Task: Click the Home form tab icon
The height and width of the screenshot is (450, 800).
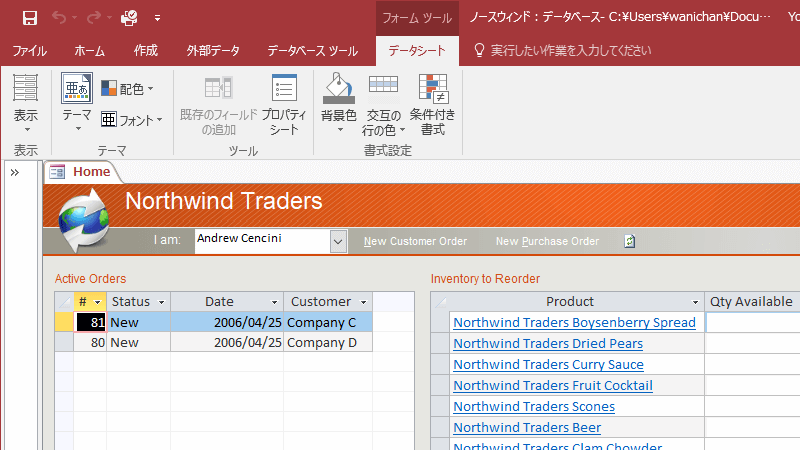Action: (57, 172)
